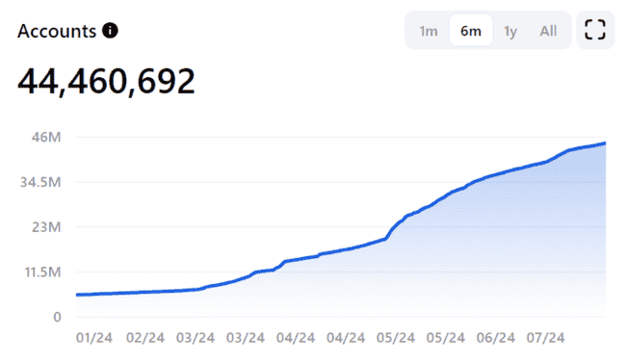
Task: Click the 07/24 x-axis date label
Action: pyautogui.click(x=545, y=338)
